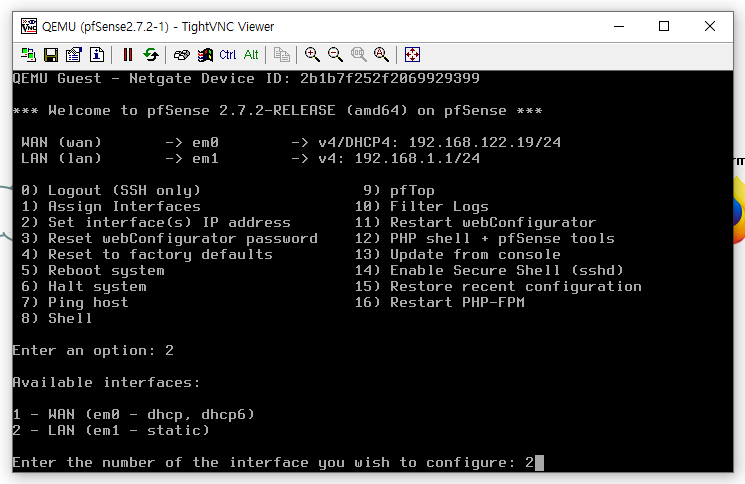Toggle the Alt key toolbar button

(251, 55)
